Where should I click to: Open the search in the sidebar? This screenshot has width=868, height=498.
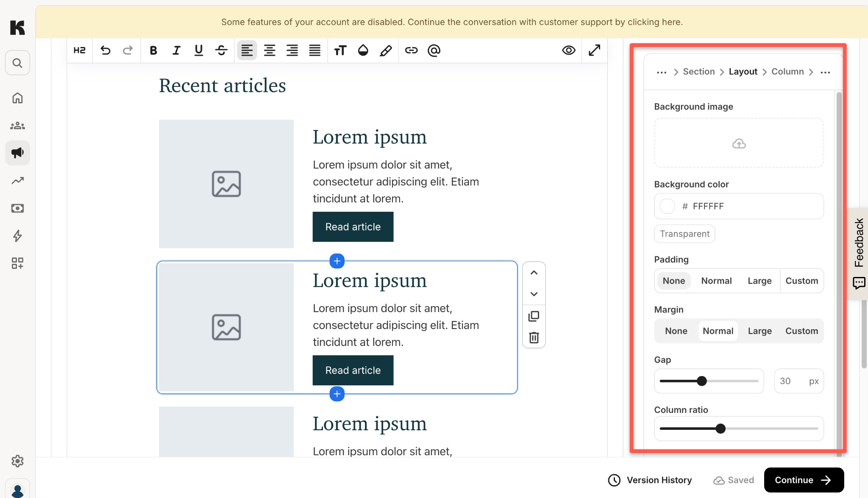point(17,63)
